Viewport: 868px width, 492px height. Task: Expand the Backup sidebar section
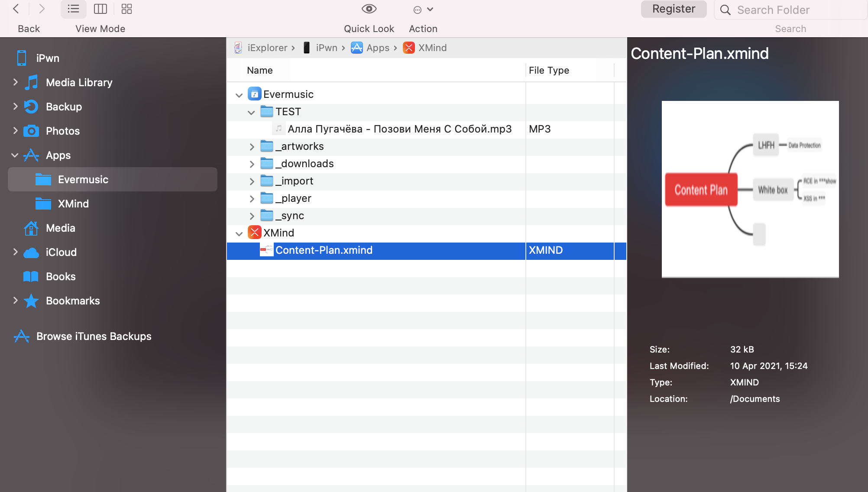click(16, 106)
